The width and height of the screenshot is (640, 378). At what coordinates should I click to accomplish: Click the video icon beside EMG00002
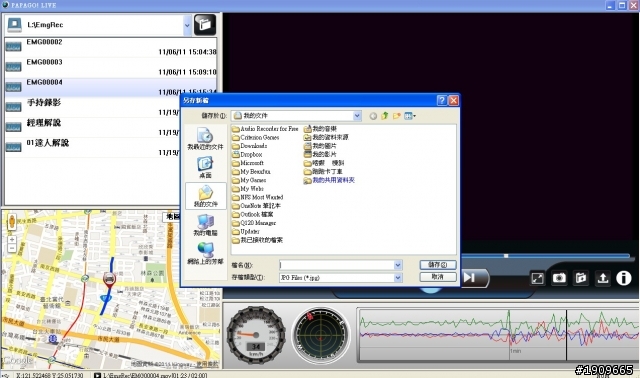13,47
